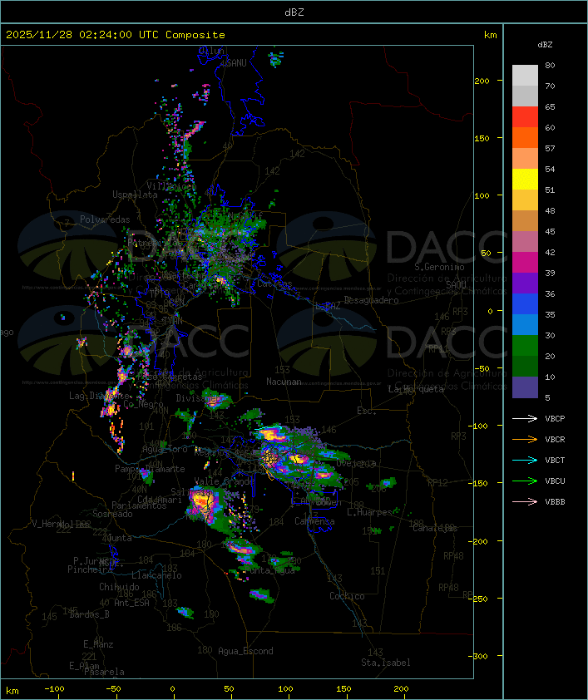Click the Valle Grande place label
Screen dimensions: 588x700
pyautogui.click(x=224, y=481)
